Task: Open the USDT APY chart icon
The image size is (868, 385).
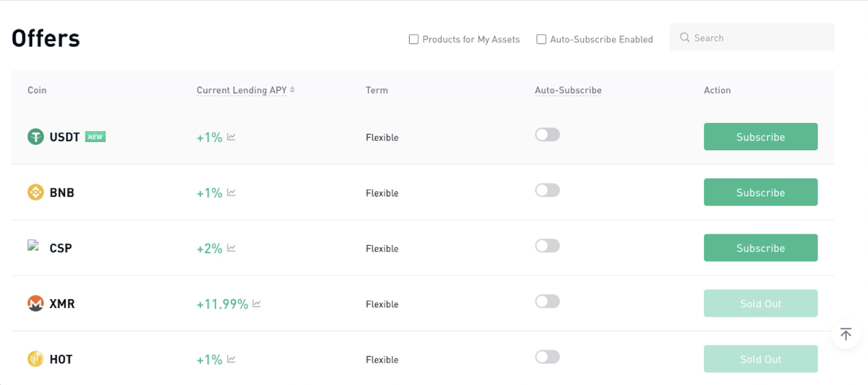Action: 232,137
